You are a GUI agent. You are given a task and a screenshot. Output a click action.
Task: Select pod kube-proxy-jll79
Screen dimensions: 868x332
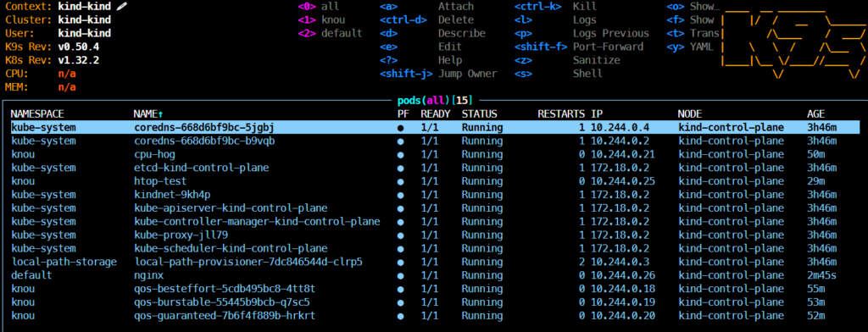click(x=181, y=235)
